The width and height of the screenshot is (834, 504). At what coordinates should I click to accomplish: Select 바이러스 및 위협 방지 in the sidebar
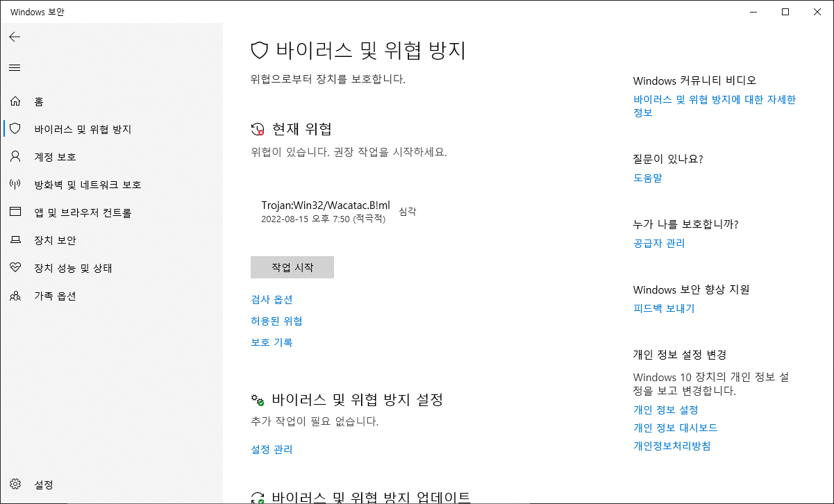(x=111, y=129)
